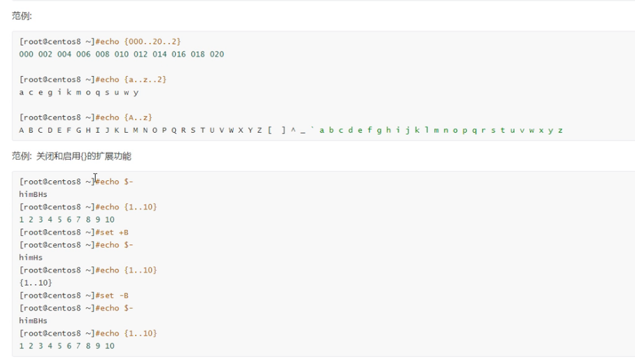Click the a c e g i output line
This screenshot has height=364, width=635.
coord(79,92)
